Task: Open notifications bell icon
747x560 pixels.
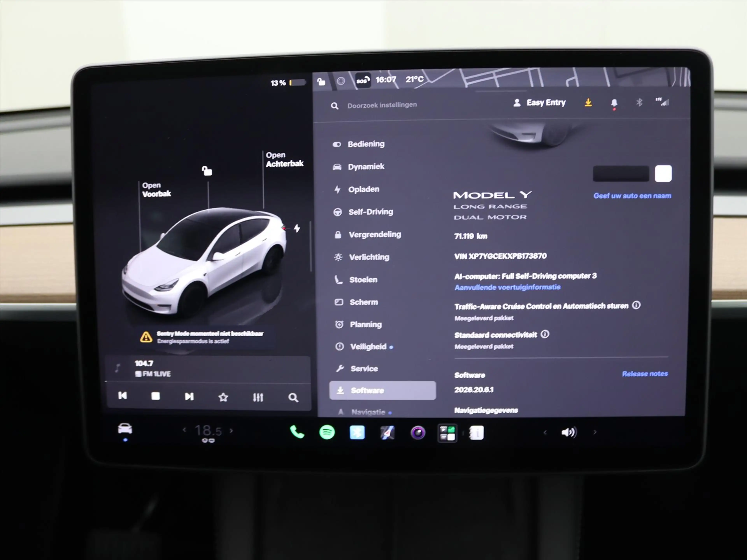Action: pos(614,103)
